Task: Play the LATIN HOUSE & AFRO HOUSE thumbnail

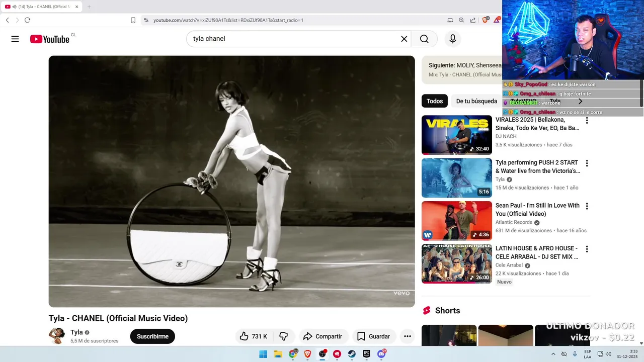Action: (x=457, y=263)
